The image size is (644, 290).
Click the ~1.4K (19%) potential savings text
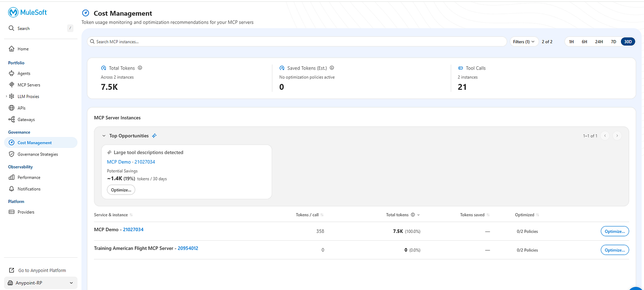pos(121,178)
